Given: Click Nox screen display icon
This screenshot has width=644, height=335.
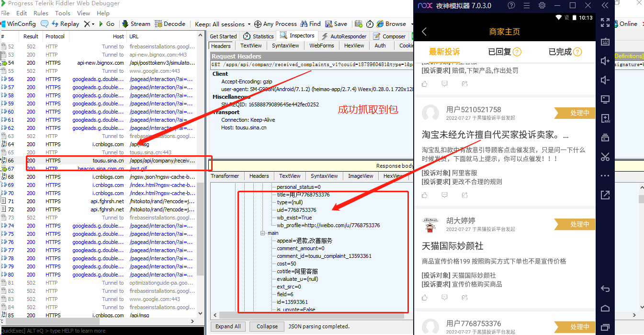Looking at the screenshot, I should [605, 99].
